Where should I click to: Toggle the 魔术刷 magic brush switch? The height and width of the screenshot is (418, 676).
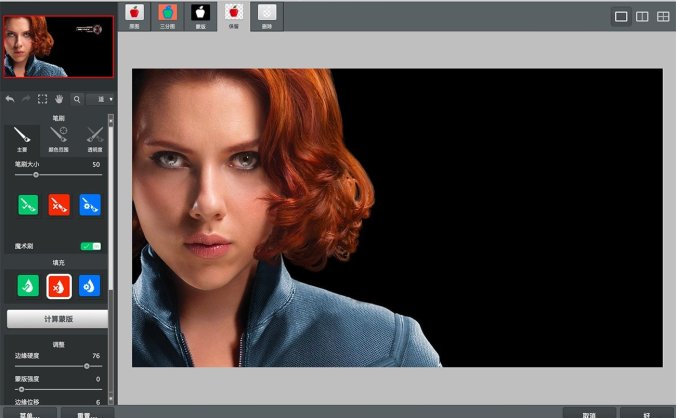[x=91, y=245]
